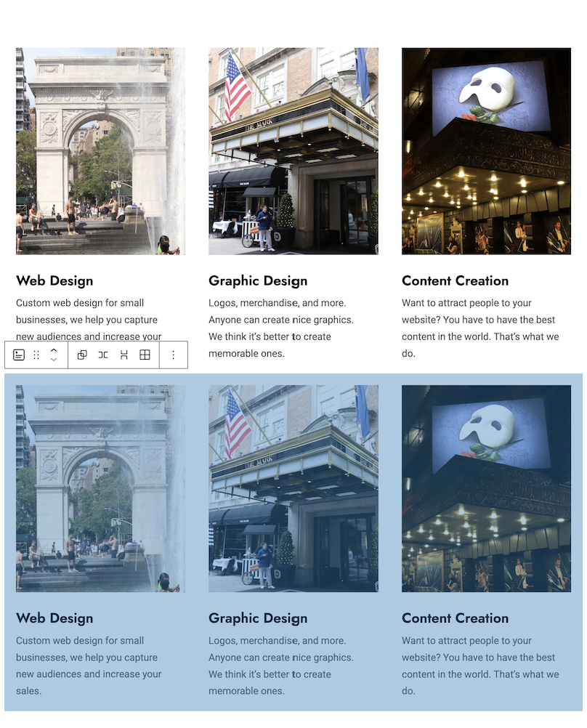Viewport: 587px width, 728px height.
Task: Move block up with the up chevron
Action: coord(54,349)
